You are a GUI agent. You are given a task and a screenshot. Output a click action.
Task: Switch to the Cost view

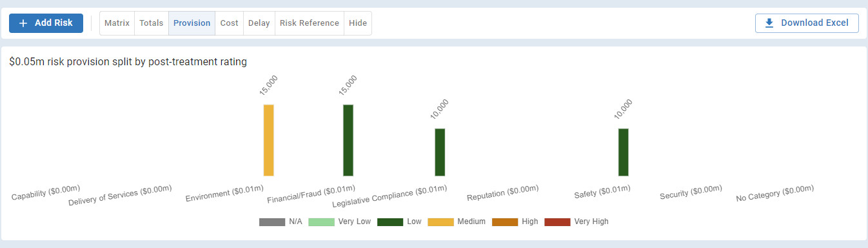(x=229, y=23)
